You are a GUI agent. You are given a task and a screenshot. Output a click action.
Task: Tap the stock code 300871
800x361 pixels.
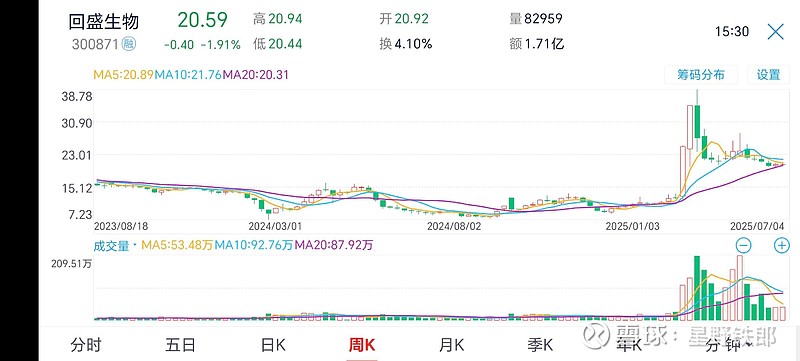coord(95,44)
